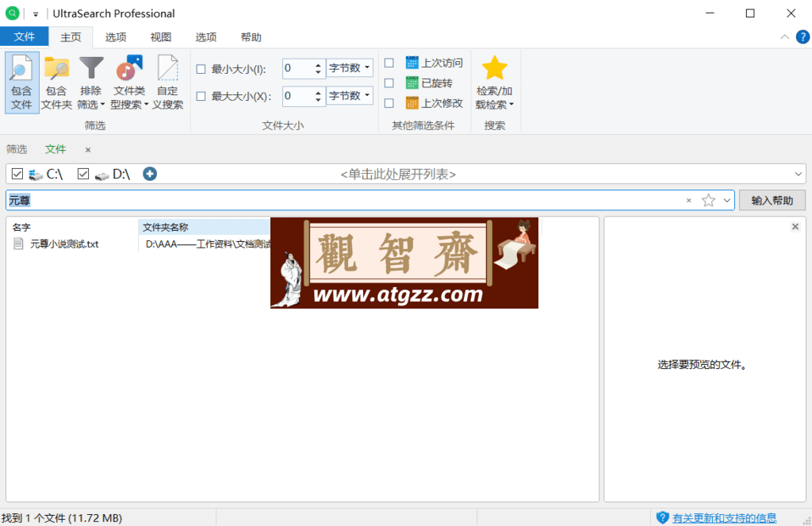Switch to the 主页 ribbon tab
Image resolution: width=812 pixels, height=526 pixels.
tap(71, 37)
